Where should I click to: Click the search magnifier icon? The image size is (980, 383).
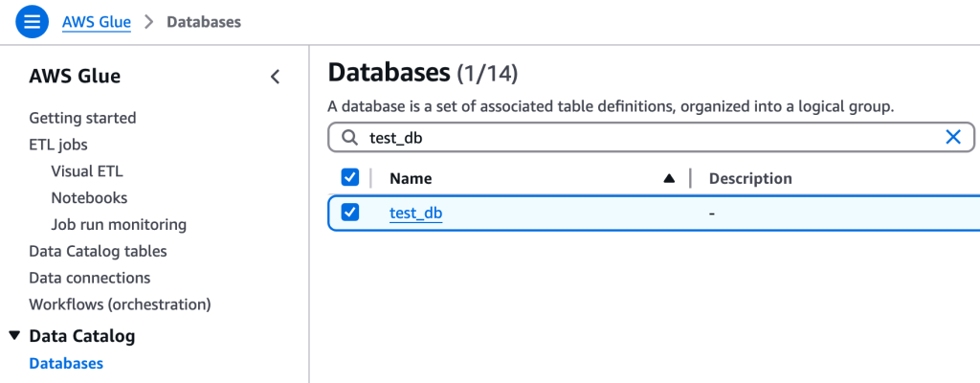(x=350, y=138)
